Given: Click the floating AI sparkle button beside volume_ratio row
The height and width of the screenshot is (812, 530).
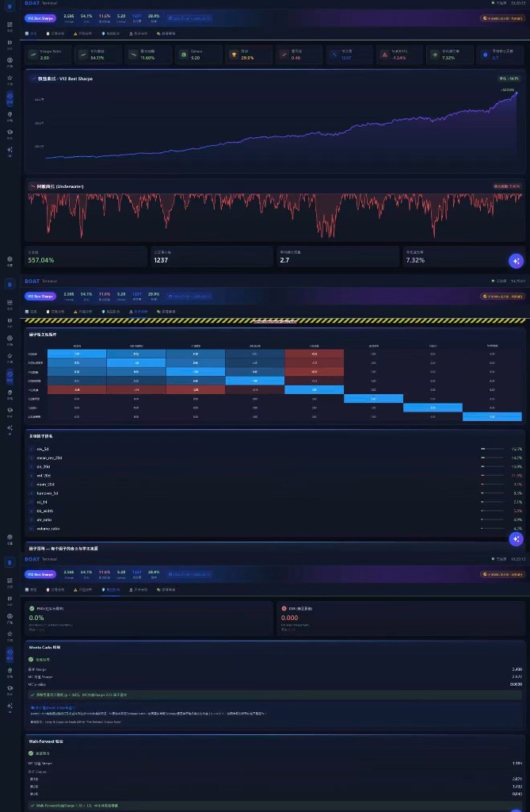Looking at the screenshot, I should tap(516, 539).
